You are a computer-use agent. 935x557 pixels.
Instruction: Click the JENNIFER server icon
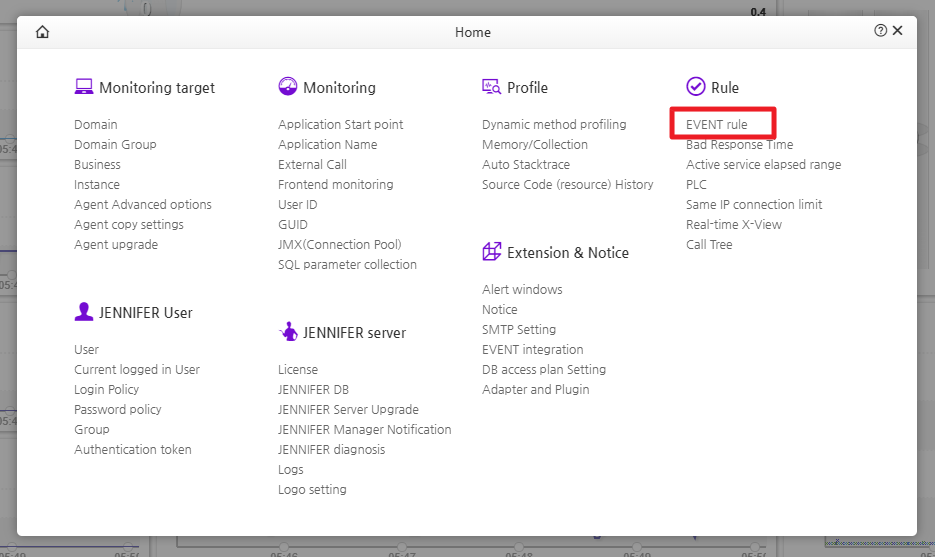(288, 332)
